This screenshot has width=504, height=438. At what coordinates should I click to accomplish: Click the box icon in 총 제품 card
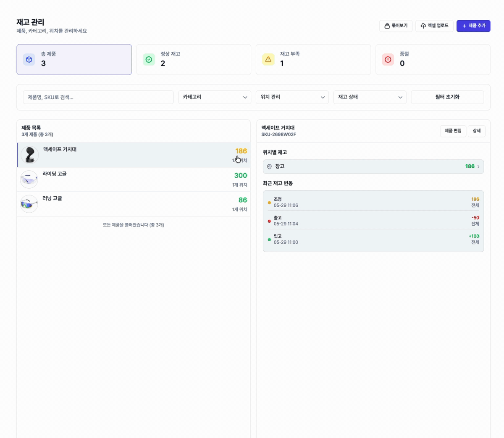point(29,60)
